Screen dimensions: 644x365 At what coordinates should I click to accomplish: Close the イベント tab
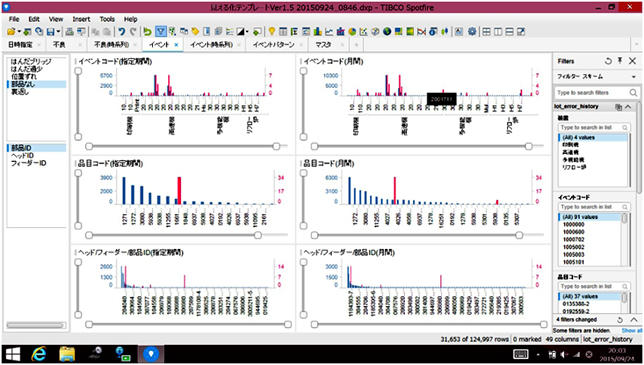point(176,45)
